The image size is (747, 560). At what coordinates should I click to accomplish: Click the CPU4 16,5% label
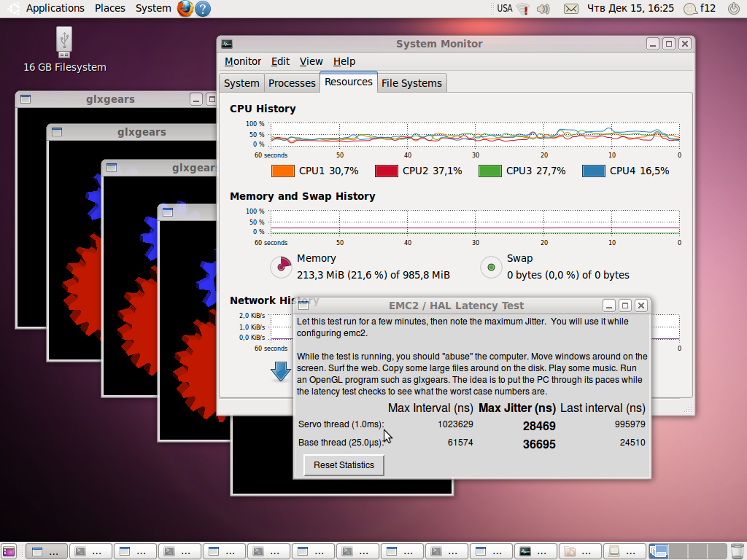[x=639, y=171]
